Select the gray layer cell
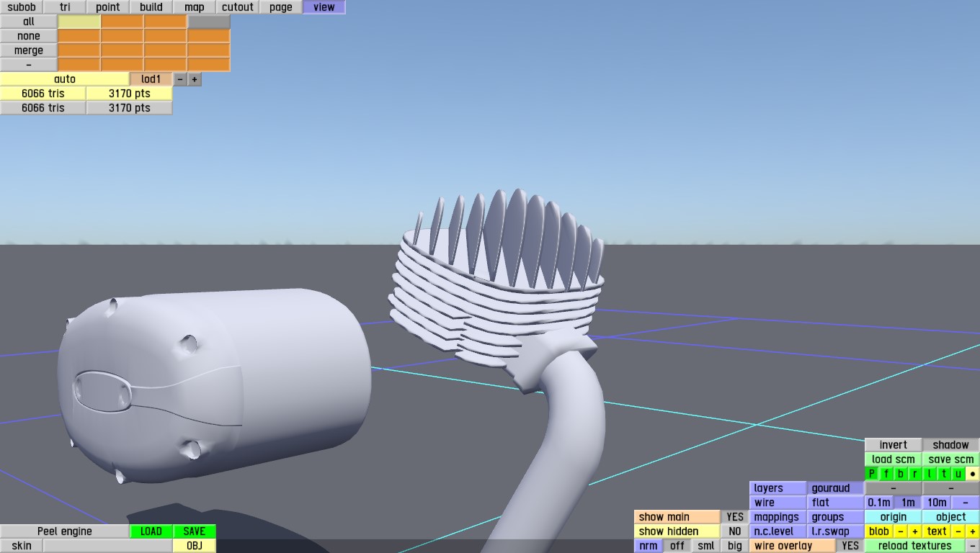The image size is (980, 553). tap(209, 22)
